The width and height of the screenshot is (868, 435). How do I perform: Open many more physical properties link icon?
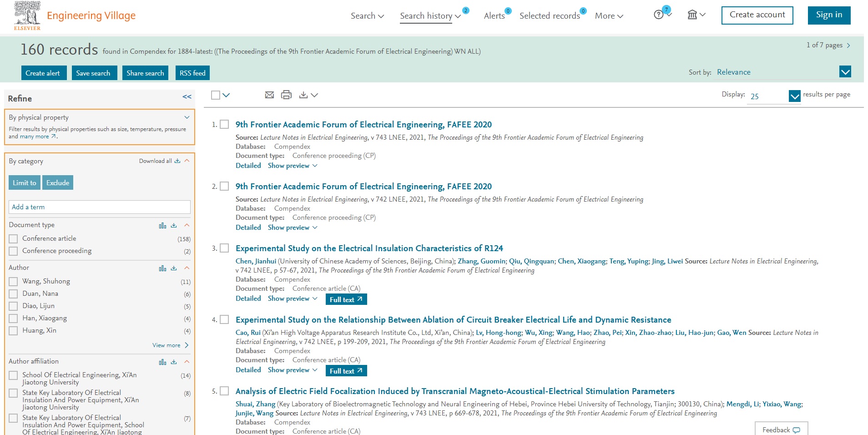[53, 137]
